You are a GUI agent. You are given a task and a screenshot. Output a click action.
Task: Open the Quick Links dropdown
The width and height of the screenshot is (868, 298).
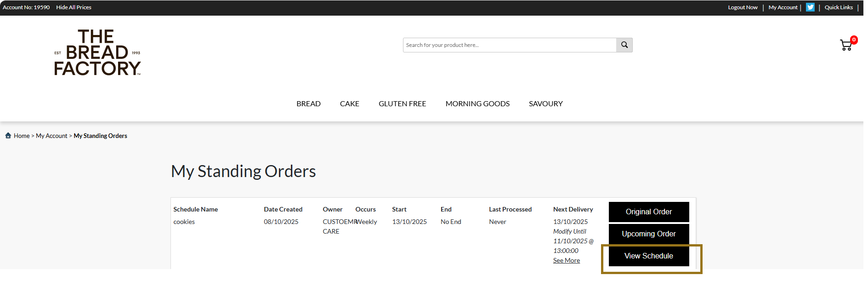click(839, 7)
